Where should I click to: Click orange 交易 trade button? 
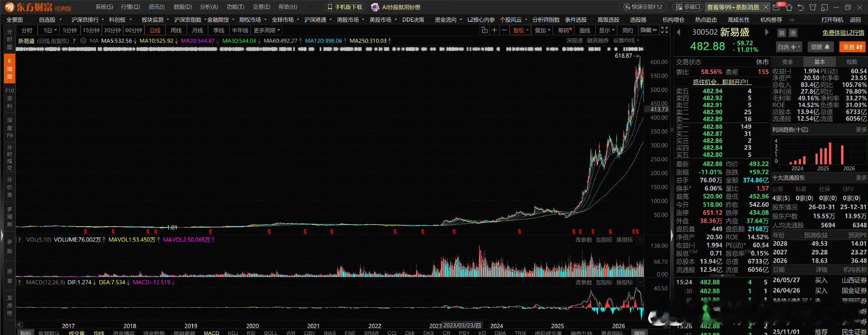point(852,47)
